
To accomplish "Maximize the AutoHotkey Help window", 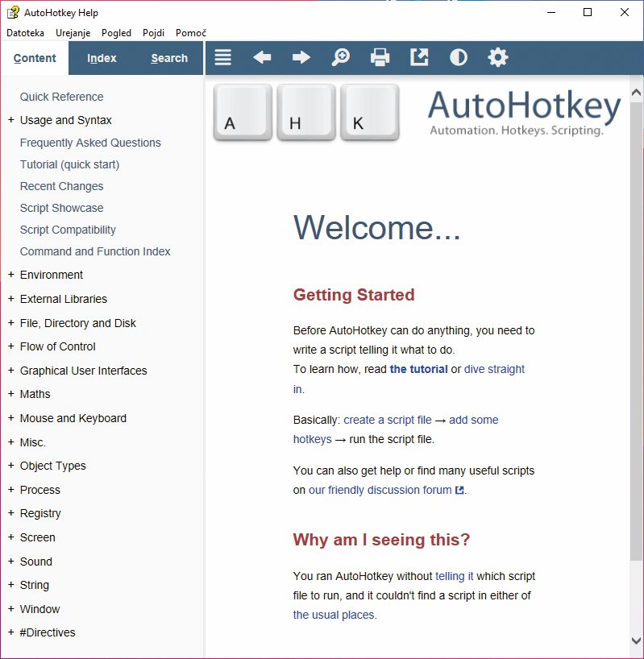I will [x=588, y=12].
